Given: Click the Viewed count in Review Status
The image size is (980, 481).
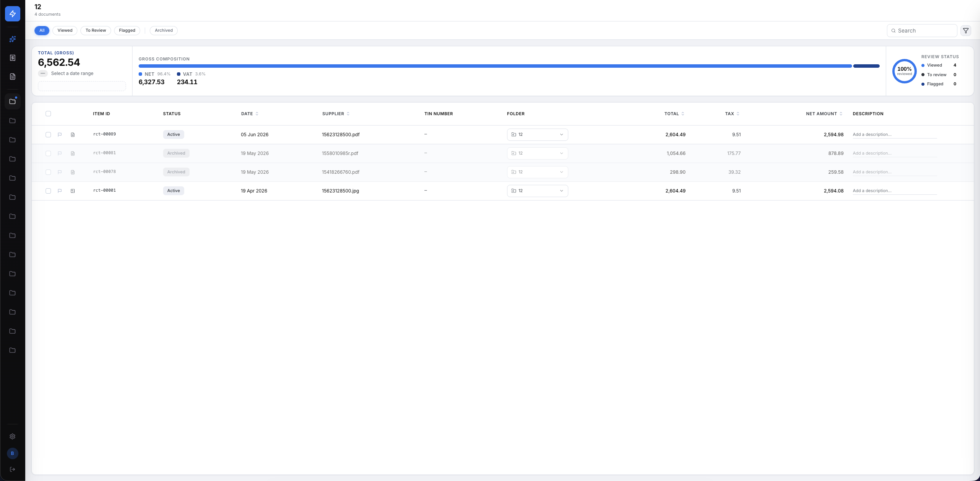Looking at the screenshot, I should pyautogui.click(x=955, y=65).
